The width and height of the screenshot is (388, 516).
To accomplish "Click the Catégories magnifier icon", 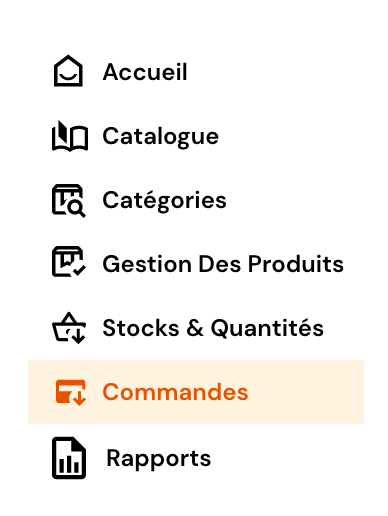I will (69, 201).
